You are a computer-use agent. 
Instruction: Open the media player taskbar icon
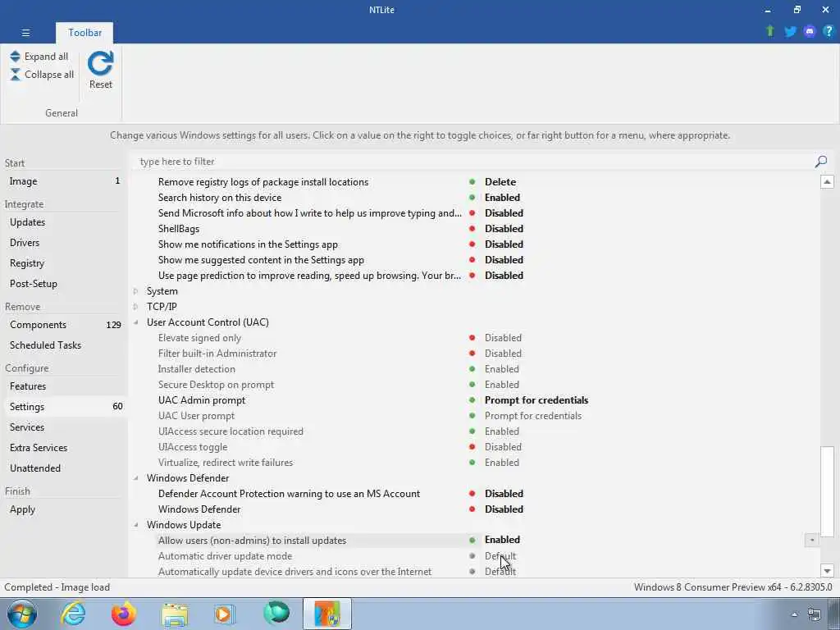(225, 614)
